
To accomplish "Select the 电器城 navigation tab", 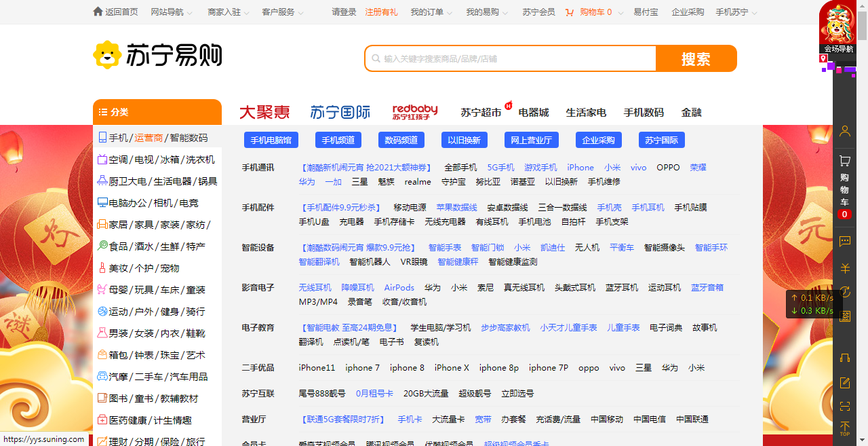I will (x=533, y=112).
